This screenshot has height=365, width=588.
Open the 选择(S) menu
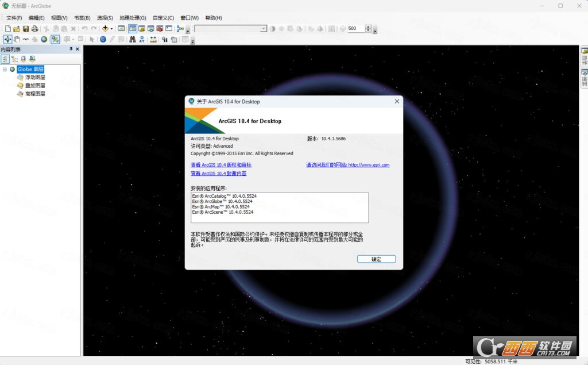point(105,18)
